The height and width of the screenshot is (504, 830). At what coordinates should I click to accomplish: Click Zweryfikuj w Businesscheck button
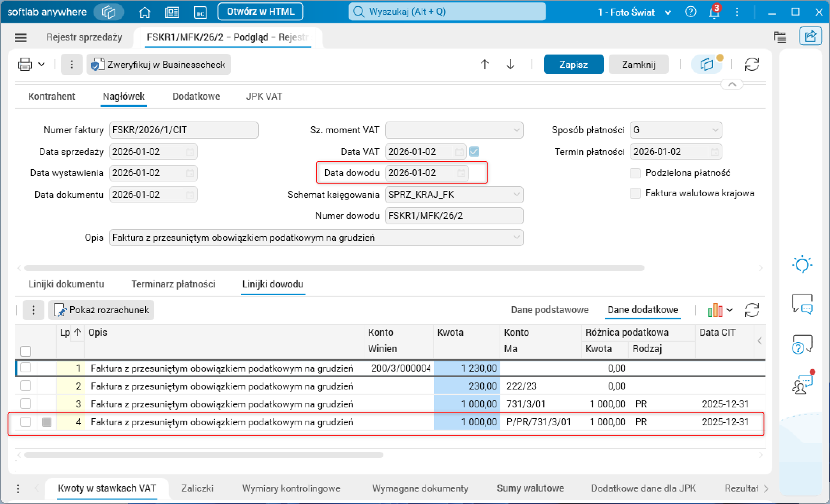coord(159,64)
